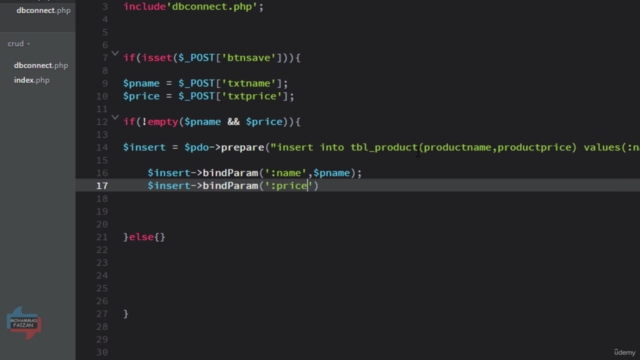Image resolution: width=640 pixels, height=360 pixels.
Task: Open dbconnect.php under the crud folder
Action: [41, 65]
